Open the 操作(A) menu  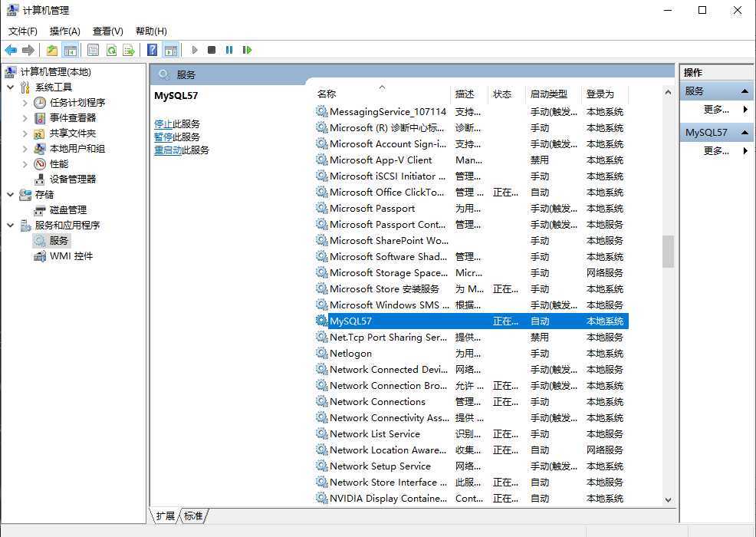[x=64, y=31]
